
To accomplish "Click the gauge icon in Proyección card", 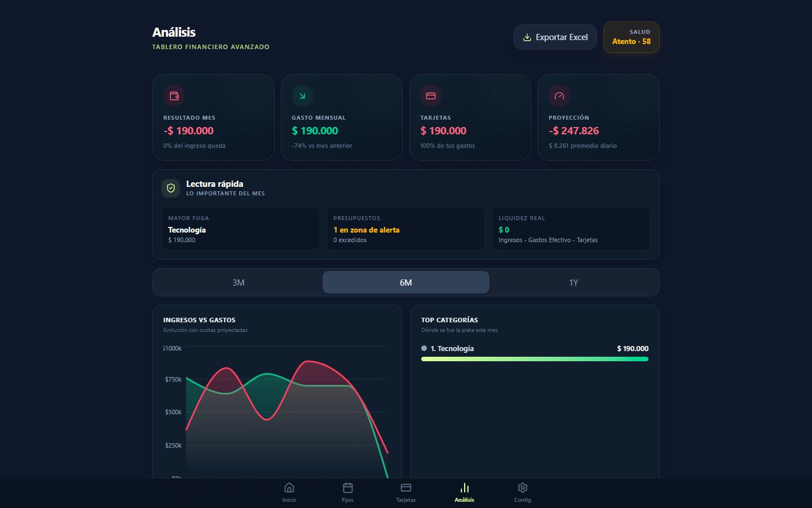I will (559, 96).
